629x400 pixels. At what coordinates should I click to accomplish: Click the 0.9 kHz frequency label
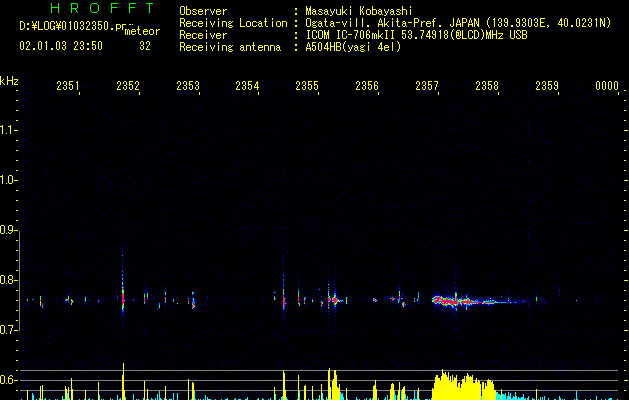coord(8,230)
